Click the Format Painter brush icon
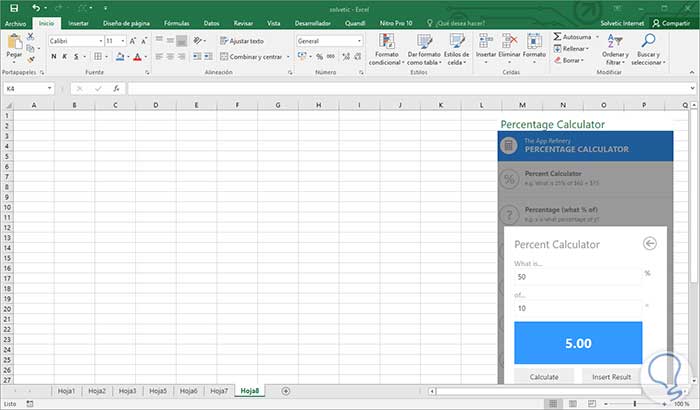Image resolution: width=700 pixels, height=410 pixels. point(30,59)
